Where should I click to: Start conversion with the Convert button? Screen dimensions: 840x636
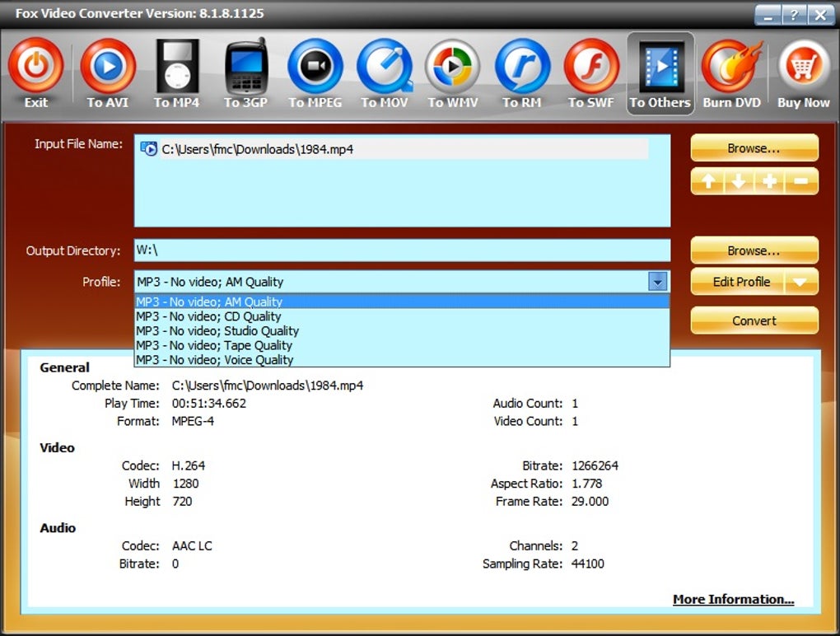click(754, 320)
